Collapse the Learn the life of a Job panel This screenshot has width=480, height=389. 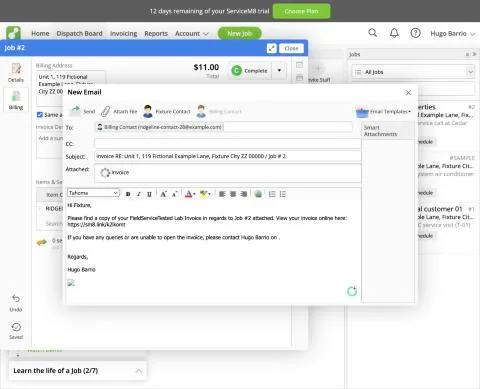pyautogui.click(x=139, y=371)
